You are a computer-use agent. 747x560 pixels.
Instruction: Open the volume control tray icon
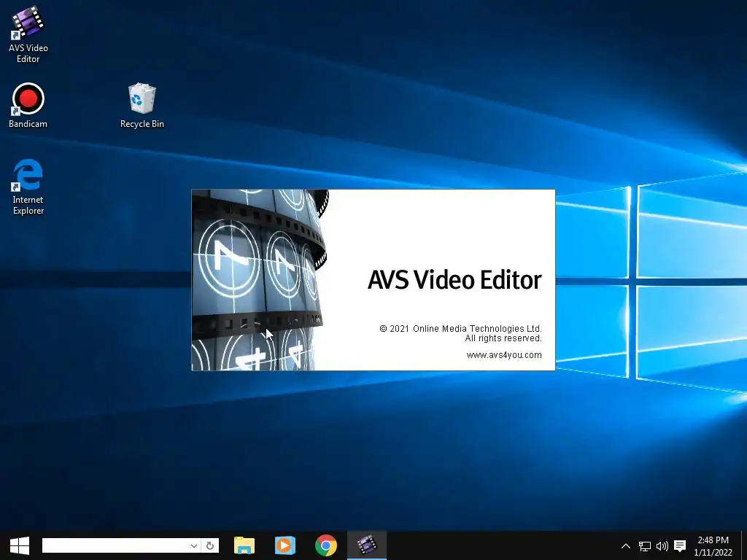(662, 546)
